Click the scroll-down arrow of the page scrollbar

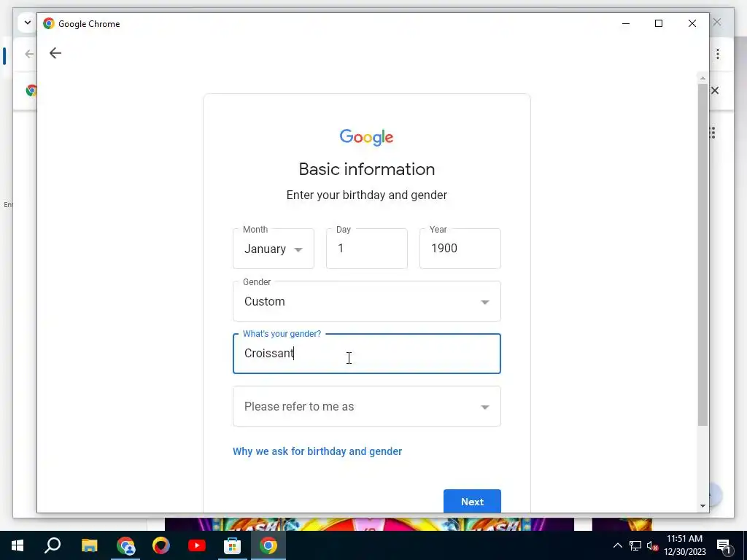coord(703,506)
